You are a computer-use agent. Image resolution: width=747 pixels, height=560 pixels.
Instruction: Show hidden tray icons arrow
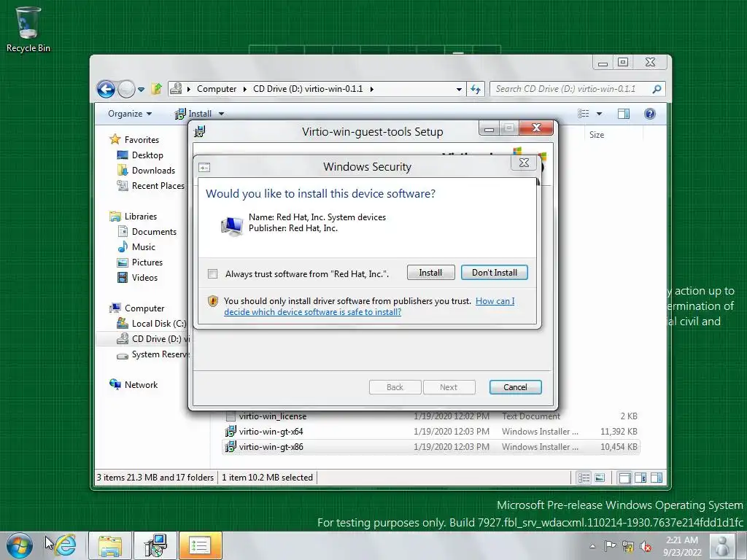[x=592, y=546]
